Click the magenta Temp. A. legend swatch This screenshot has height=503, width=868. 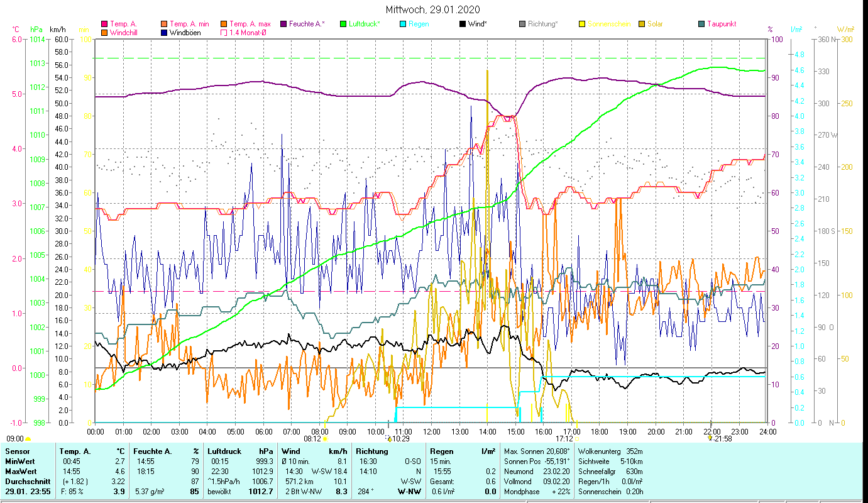click(104, 25)
